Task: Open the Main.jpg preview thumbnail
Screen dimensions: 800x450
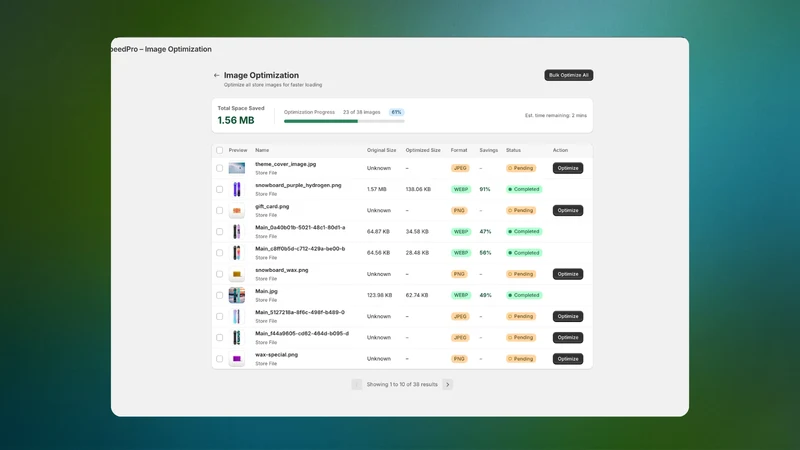Action: pyautogui.click(x=237, y=295)
